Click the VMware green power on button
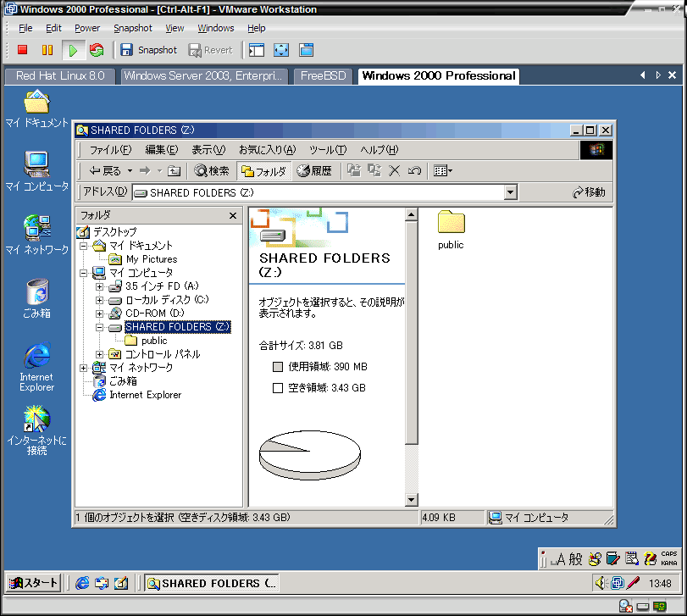This screenshot has height=616, width=687. tap(73, 50)
